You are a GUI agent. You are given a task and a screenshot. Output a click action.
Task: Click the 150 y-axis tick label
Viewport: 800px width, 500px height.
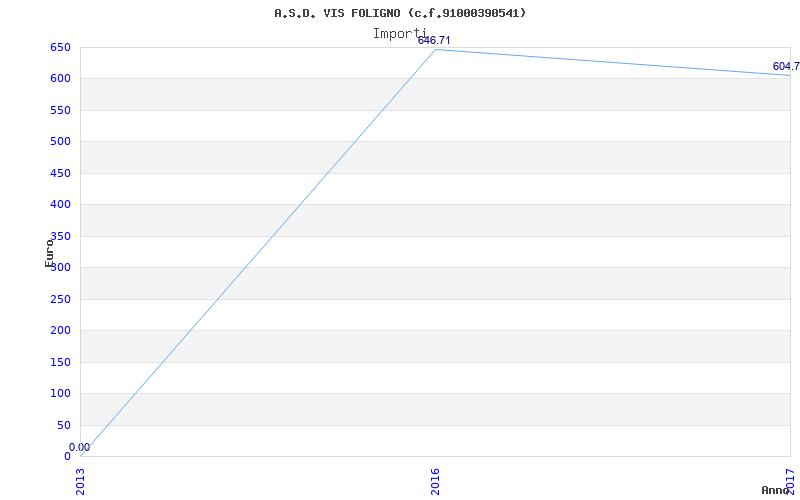[x=60, y=362]
